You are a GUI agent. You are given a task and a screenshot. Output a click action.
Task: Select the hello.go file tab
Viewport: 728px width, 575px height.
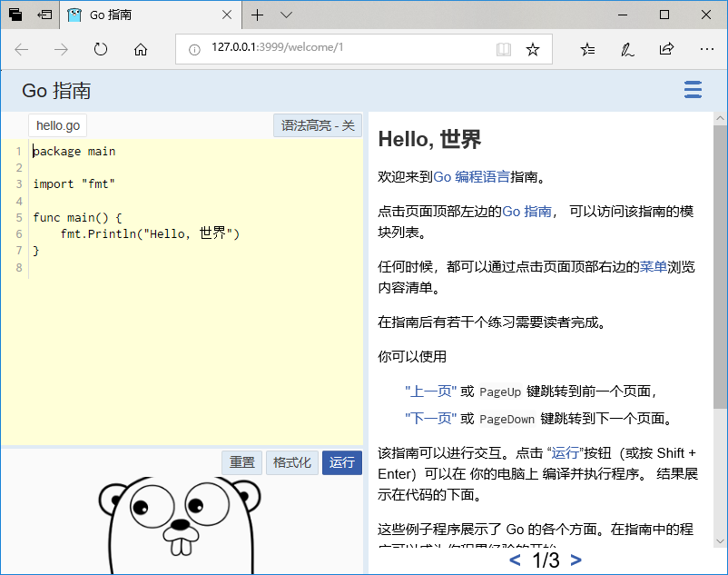pyautogui.click(x=57, y=125)
